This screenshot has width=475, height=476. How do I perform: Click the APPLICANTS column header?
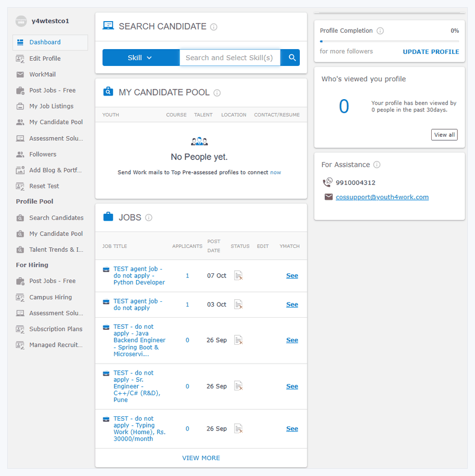click(x=187, y=246)
